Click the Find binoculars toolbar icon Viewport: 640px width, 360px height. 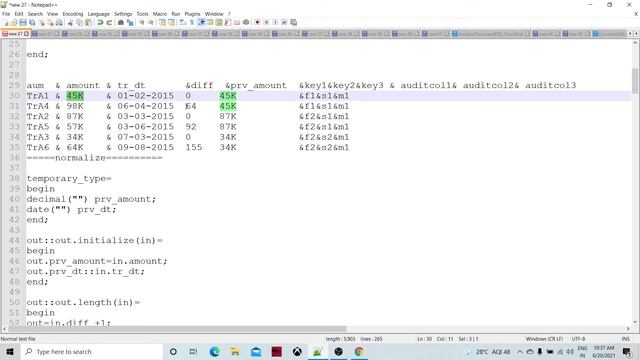point(120,22)
